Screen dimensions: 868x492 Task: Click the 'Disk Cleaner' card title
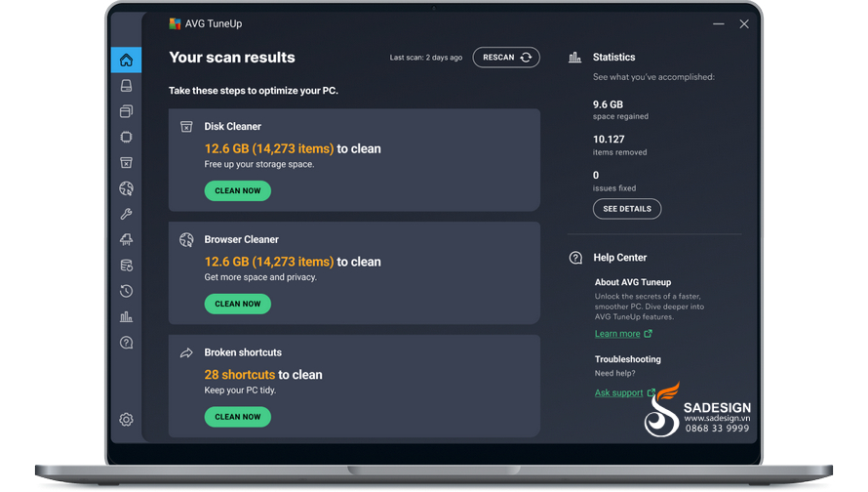pos(232,126)
